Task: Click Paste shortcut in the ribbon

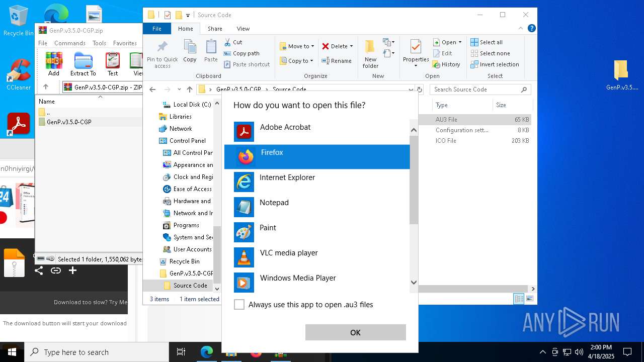Action: click(247, 64)
